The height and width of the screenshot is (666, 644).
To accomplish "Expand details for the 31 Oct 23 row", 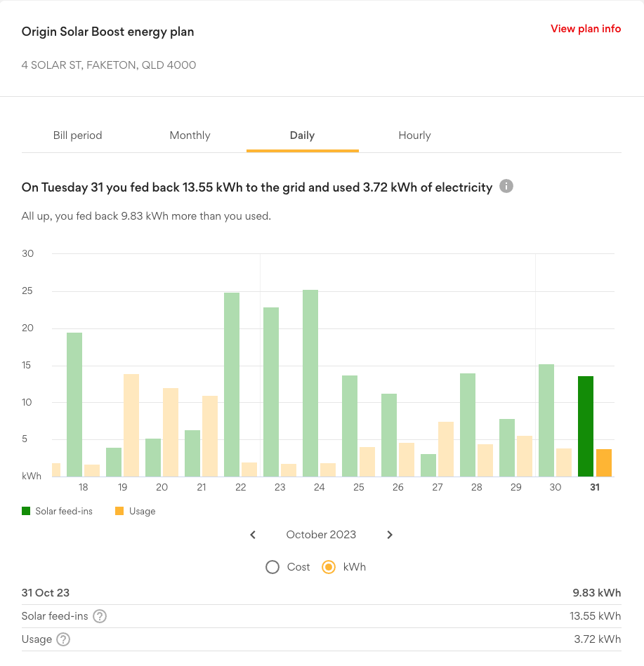I will coord(321,593).
